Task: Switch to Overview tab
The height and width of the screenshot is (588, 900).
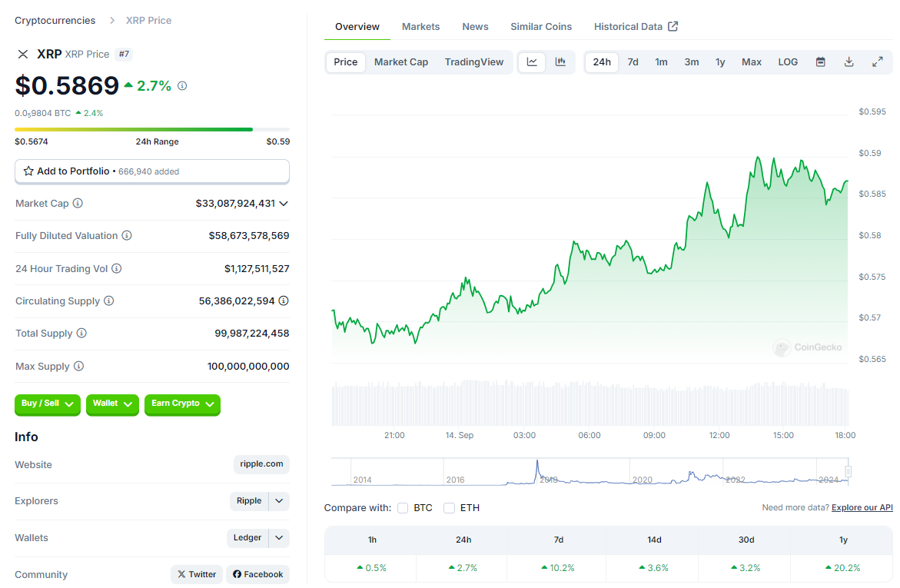Action: tap(357, 26)
